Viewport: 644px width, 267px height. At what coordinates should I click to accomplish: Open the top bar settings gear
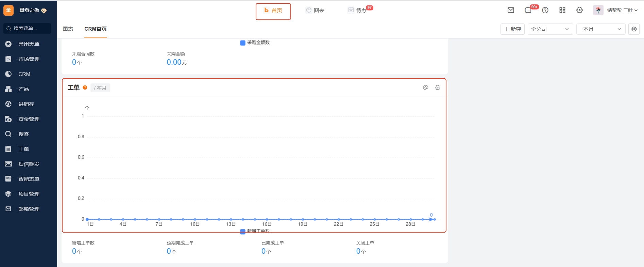(579, 10)
